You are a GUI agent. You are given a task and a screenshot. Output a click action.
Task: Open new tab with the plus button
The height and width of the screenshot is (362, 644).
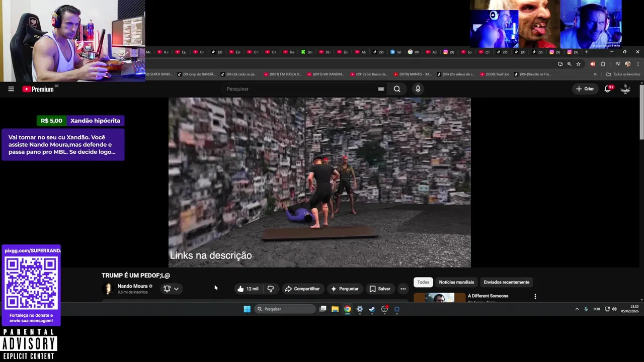pyautogui.click(x=586, y=52)
